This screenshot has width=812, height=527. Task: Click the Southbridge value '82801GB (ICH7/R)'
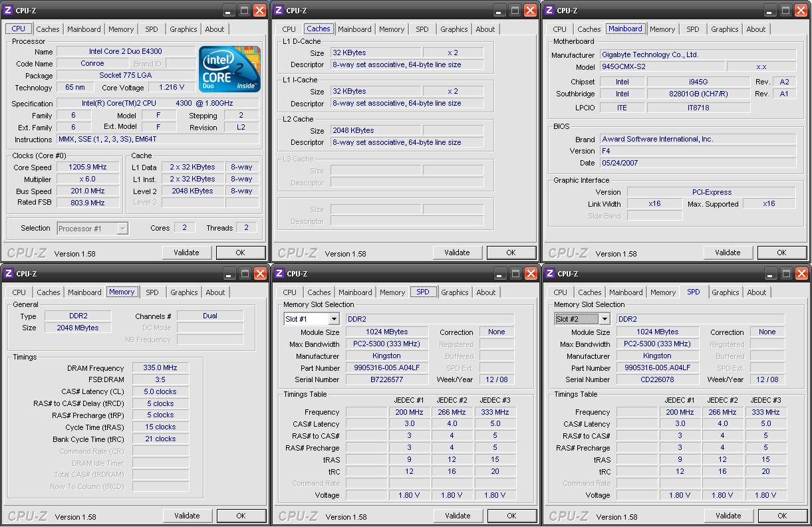click(x=698, y=94)
